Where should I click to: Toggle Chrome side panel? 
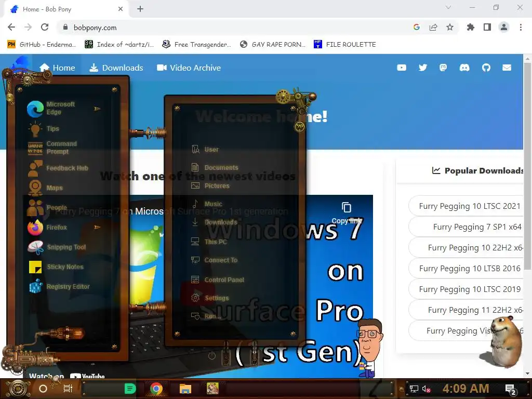coord(487,27)
